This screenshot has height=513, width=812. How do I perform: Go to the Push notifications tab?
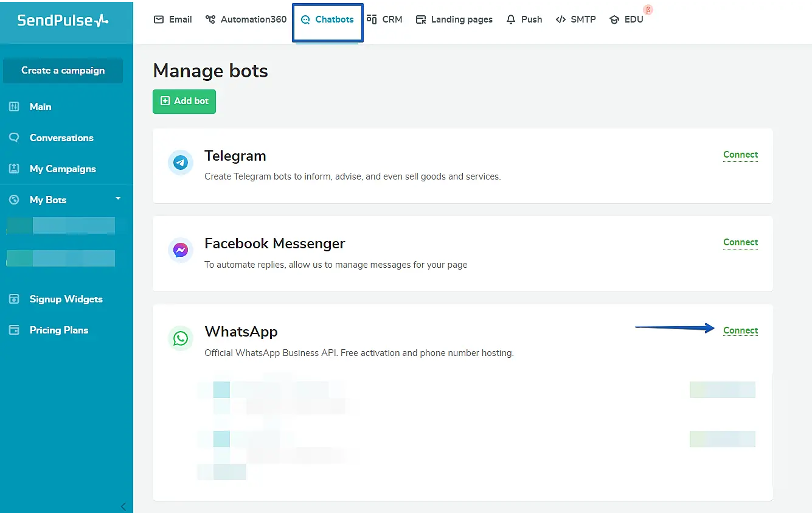tap(524, 19)
